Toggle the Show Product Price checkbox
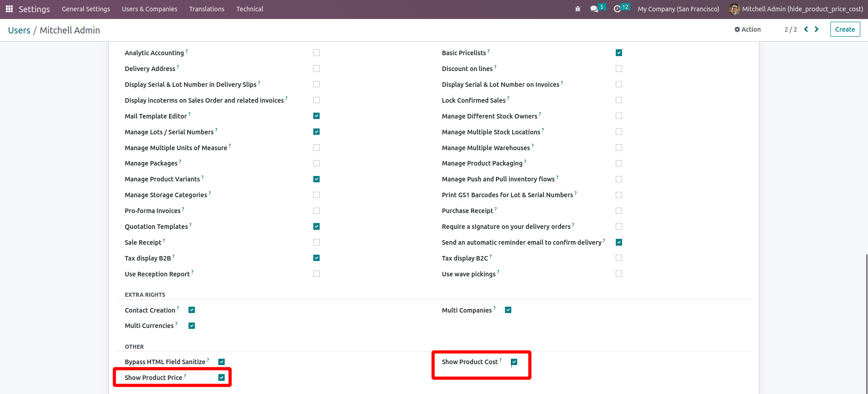Image resolution: width=868 pixels, height=394 pixels. click(x=222, y=378)
